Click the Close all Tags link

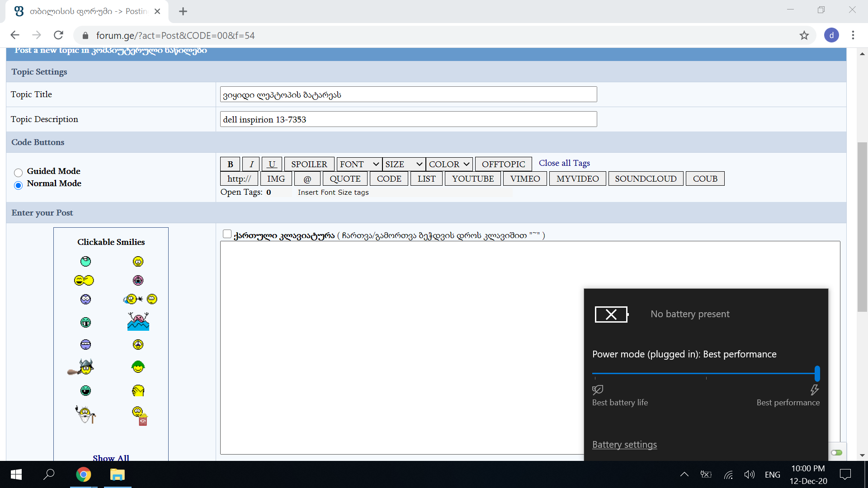click(x=564, y=163)
